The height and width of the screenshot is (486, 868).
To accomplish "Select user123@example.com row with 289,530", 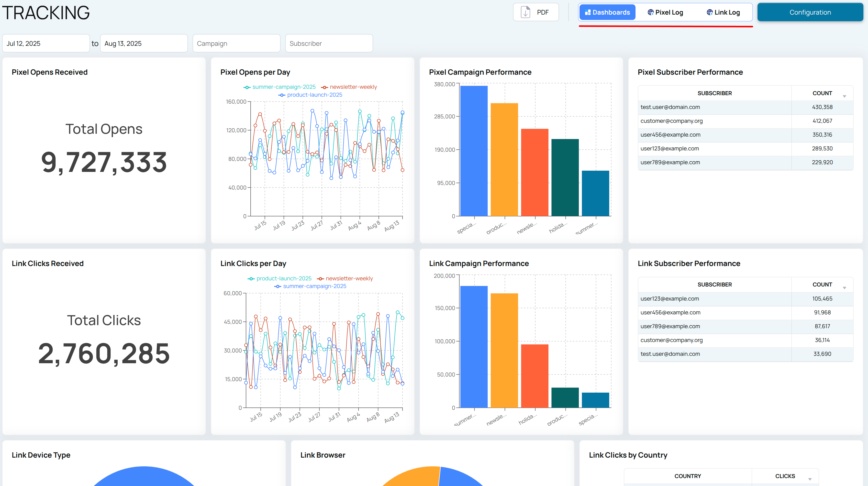I will click(745, 149).
